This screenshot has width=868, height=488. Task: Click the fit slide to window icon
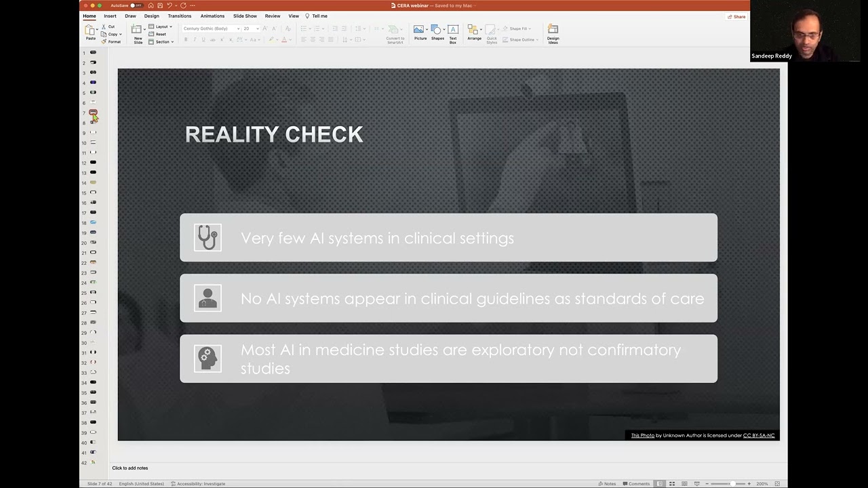pos(777,484)
